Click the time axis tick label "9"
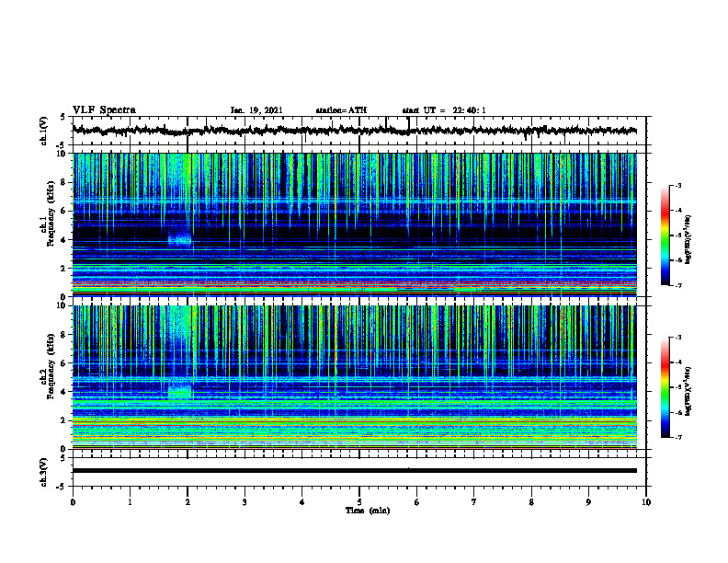This screenshot has width=728, height=563. [x=588, y=502]
